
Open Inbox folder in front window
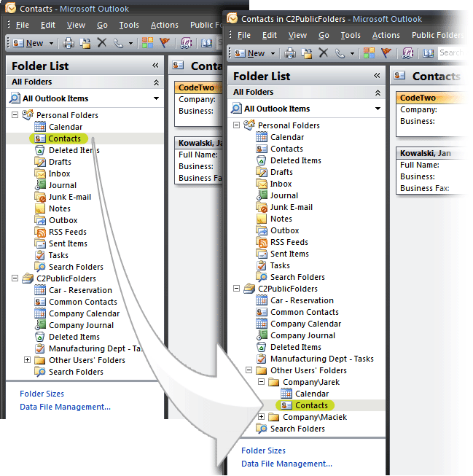pos(274,184)
